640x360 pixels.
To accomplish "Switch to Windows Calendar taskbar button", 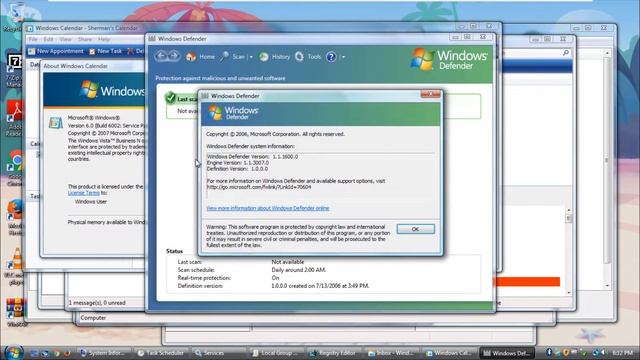I will [x=449, y=353].
